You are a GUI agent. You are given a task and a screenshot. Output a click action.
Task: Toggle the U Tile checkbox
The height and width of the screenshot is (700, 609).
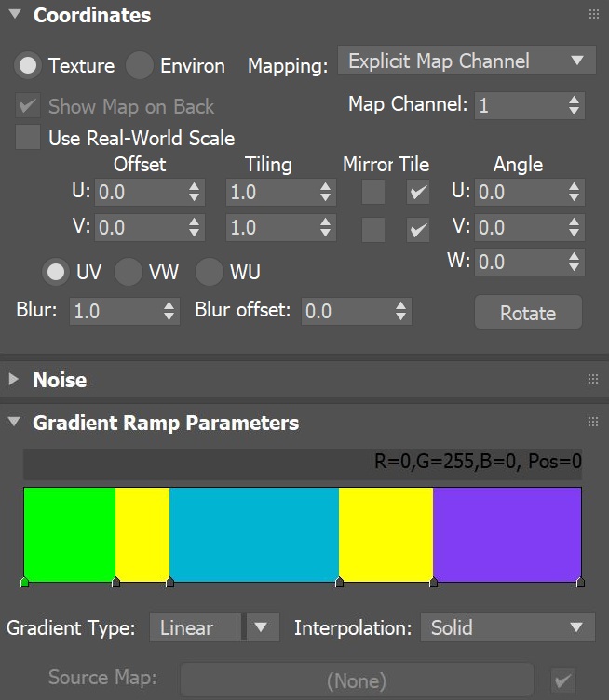418,193
